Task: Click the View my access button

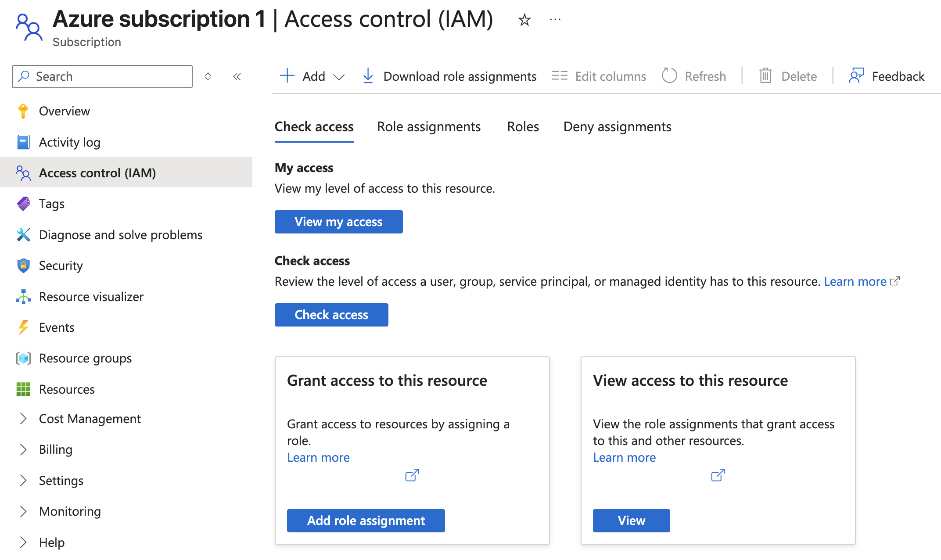Action: (x=338, y=222)
